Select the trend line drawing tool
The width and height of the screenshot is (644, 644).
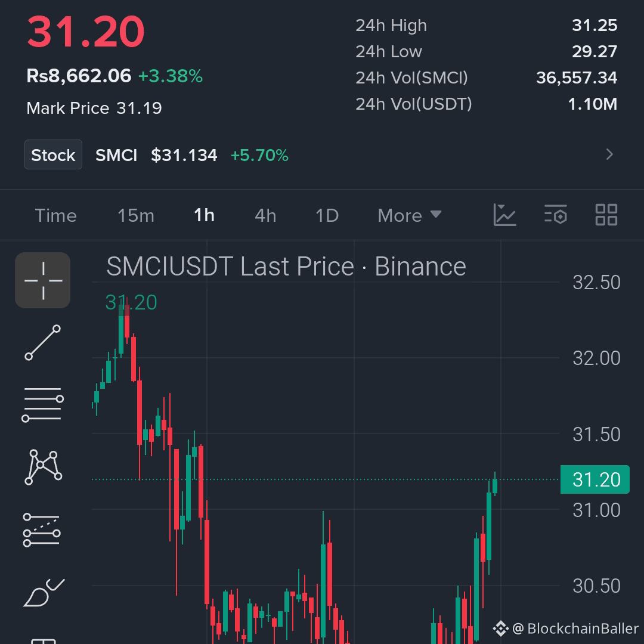tap(43, 342)
